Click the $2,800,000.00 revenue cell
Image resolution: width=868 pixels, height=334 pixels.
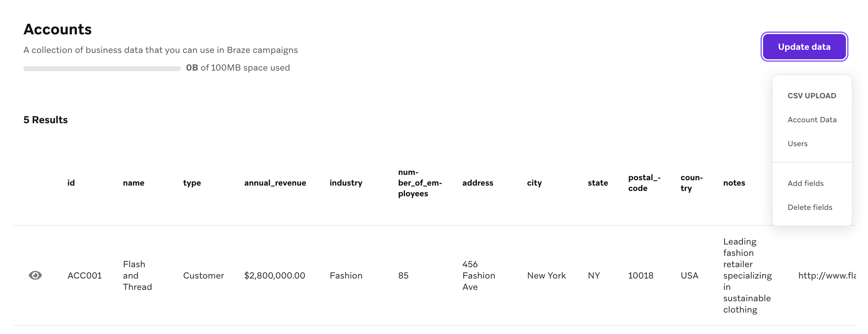[275, 275]
